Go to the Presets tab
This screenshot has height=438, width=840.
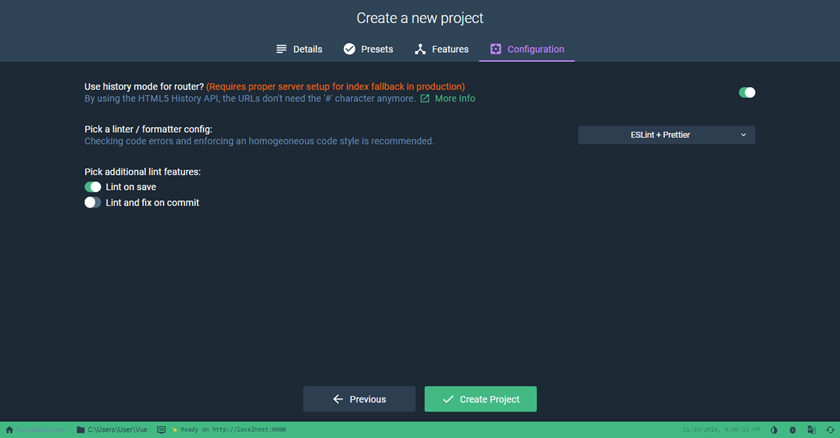368,49
